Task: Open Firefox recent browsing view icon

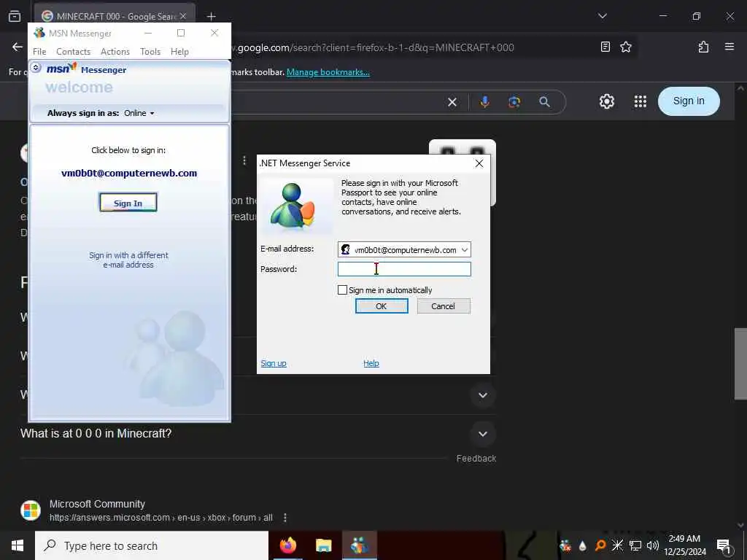Action: pyautogui.click(x=15, y=16)
